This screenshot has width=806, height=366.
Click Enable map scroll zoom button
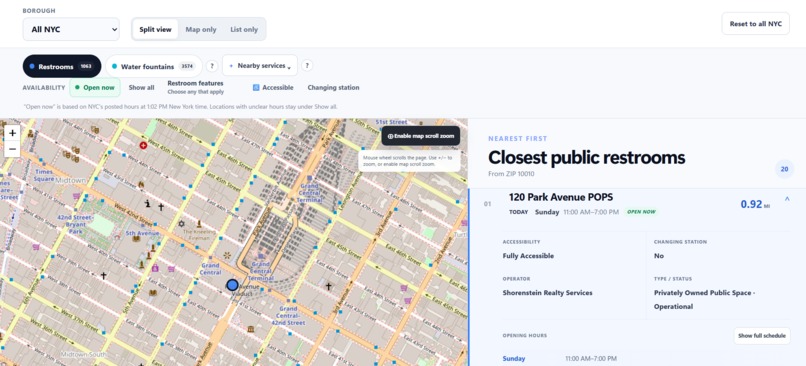pos(421,136)
